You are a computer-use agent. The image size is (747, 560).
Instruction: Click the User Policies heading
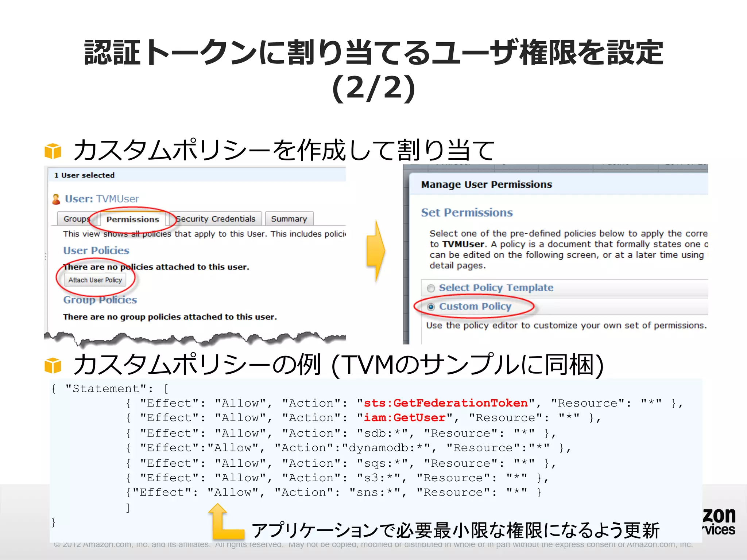[96, 250]
